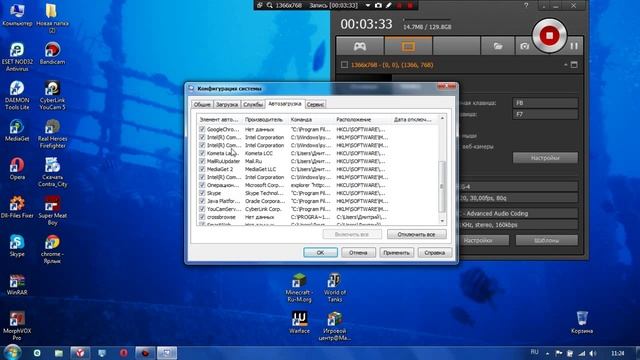Uncheck GoogleChro... startup item checkbox
Image resolution: width=640 pixels, height=360 pixels.
pos(202,129)
